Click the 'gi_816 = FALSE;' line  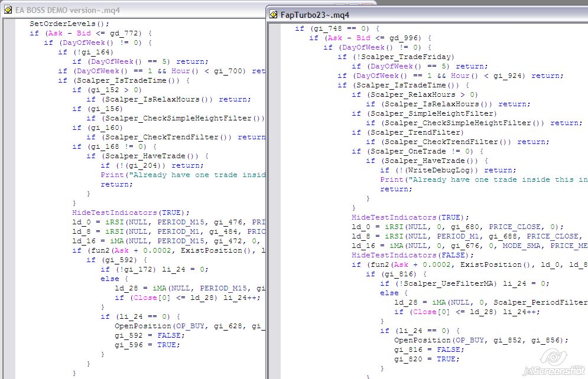(x=429, y=349)
